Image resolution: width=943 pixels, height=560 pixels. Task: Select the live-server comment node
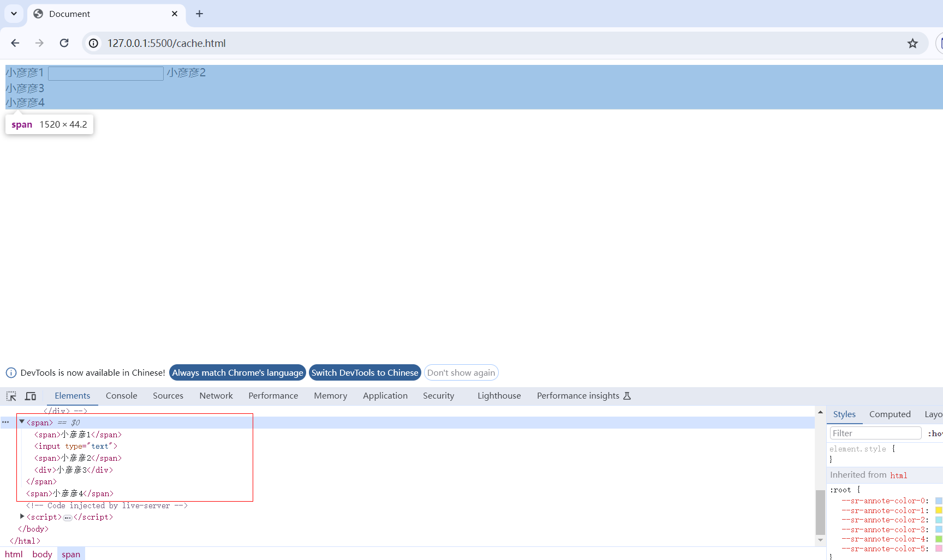coord(107,505)
